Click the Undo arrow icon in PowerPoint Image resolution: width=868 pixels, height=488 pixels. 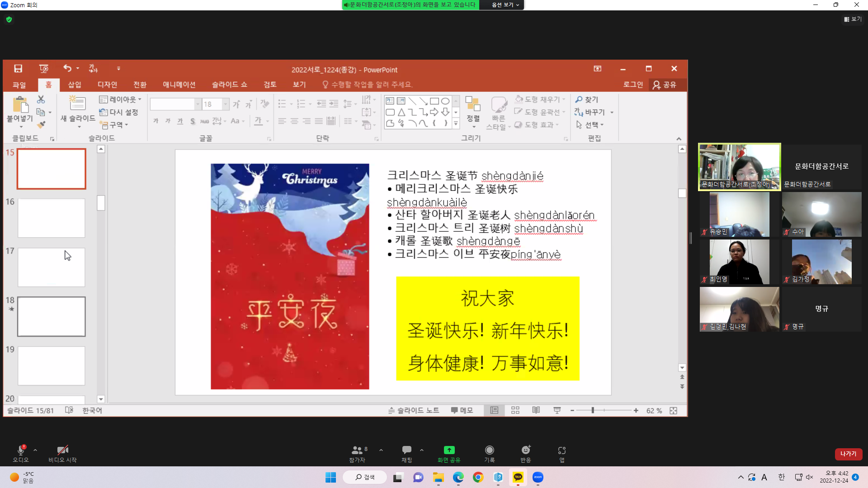(67, 68)
